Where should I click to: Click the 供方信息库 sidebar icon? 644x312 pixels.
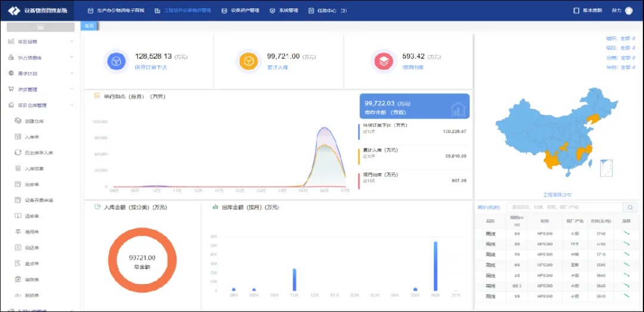[x=11, y=57]
